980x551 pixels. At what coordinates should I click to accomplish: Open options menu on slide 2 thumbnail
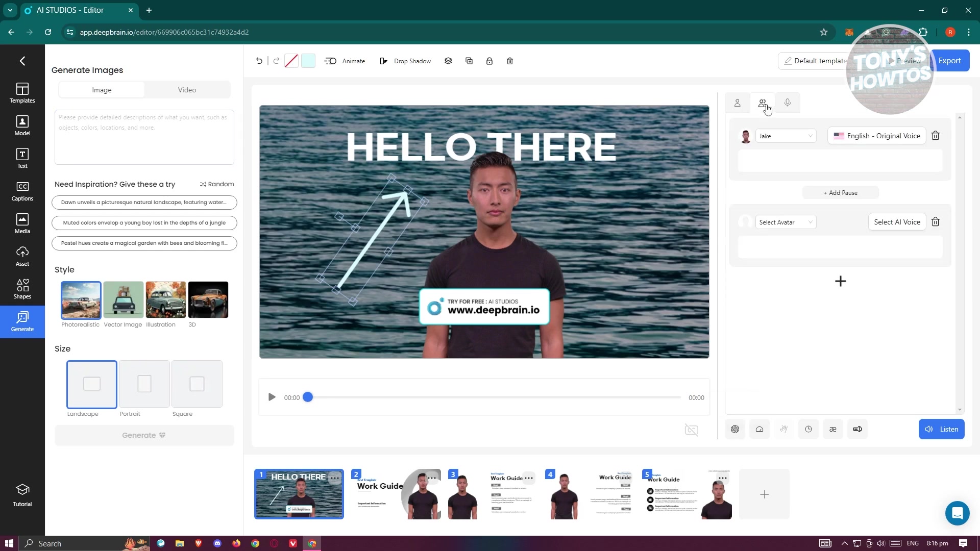tap(432, 478)
